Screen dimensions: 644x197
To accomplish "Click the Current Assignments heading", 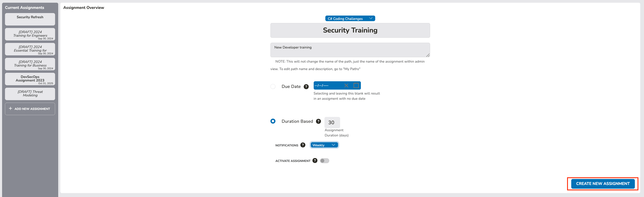I will [25, 8].
